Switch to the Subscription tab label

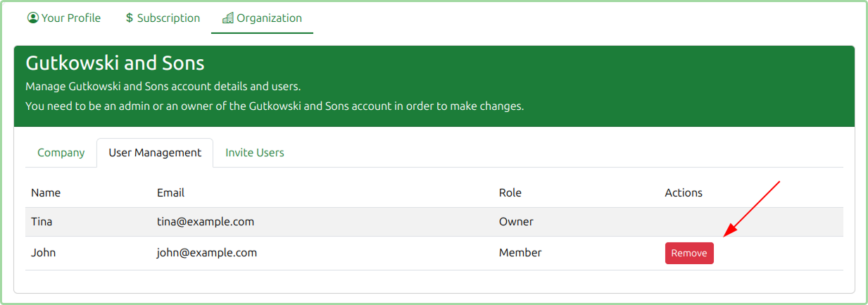tap(168, 18)
